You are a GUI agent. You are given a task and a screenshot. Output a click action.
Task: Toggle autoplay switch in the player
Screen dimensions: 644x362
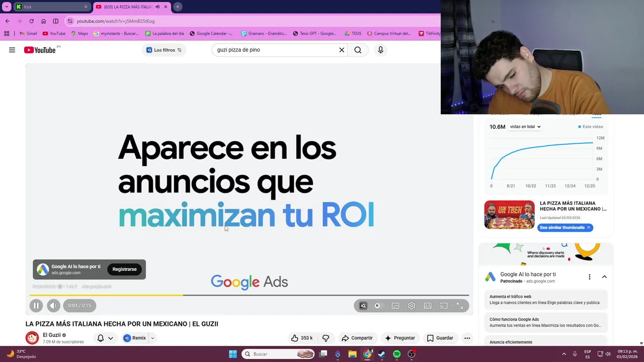point(379,306)
